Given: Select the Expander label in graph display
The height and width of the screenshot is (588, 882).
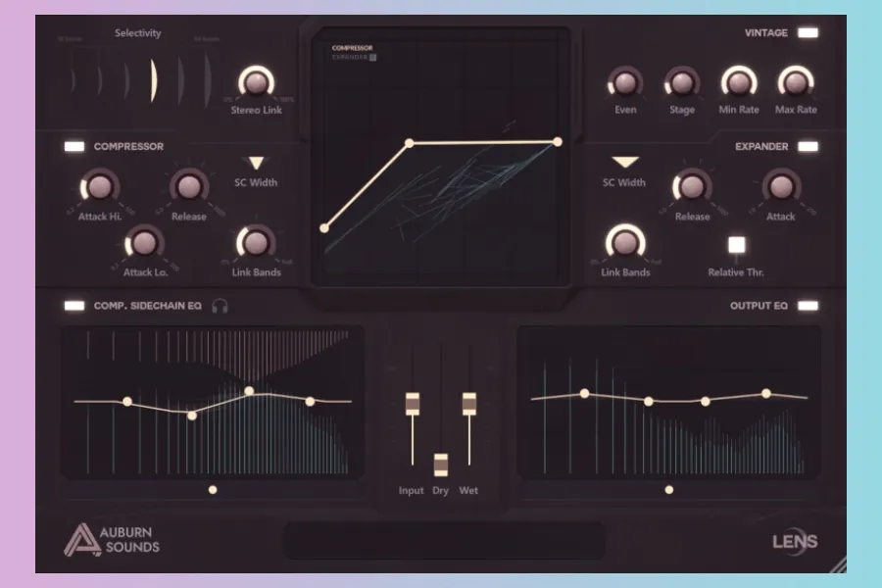Looking at the screenshot, I should point(351,57).
